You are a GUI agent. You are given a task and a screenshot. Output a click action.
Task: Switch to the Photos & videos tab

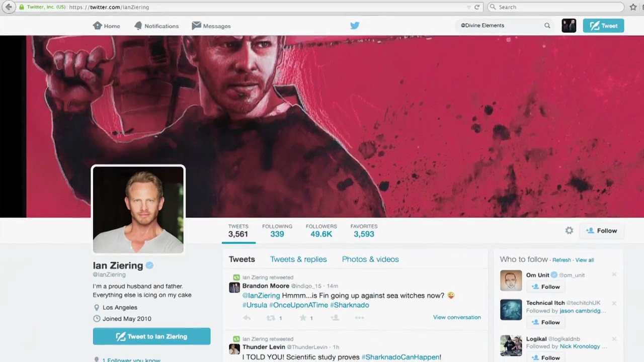[370, 259]
